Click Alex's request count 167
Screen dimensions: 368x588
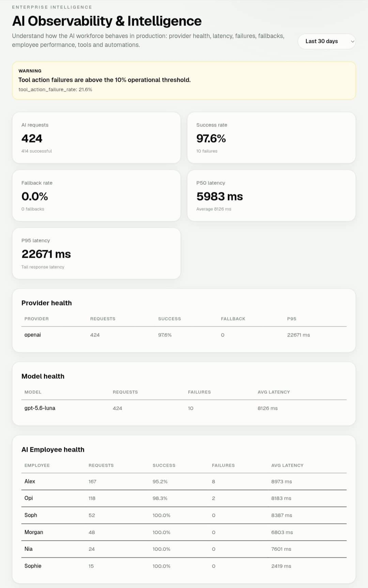tap(92, 482)
